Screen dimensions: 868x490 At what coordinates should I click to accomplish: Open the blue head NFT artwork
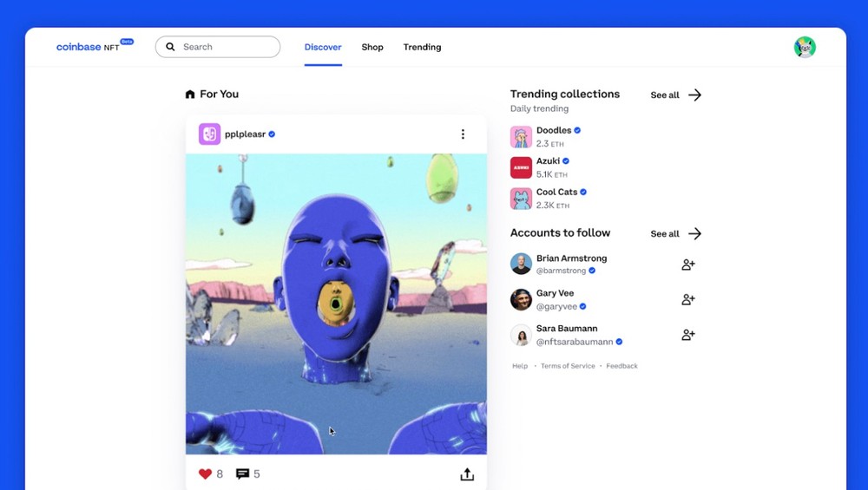pos(336,304)
